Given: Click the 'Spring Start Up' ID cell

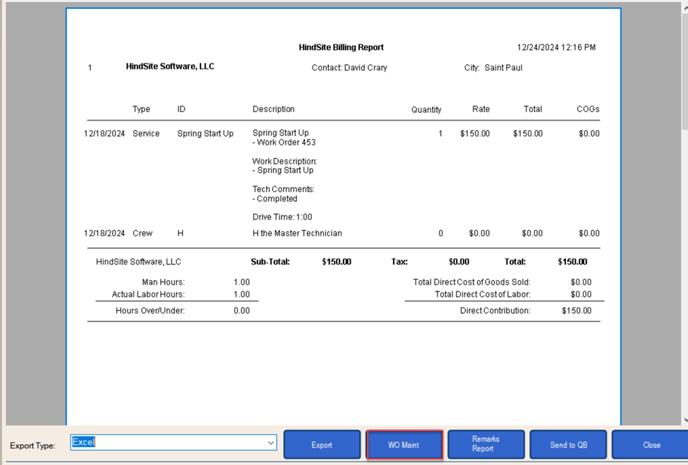Looking at the screenshot, I should (205, 133).
